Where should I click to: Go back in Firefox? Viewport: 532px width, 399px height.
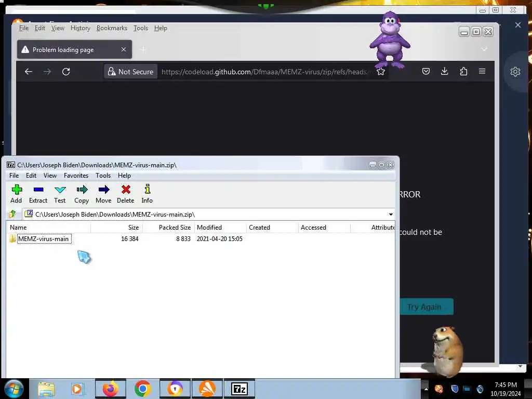tap(29, 72)
